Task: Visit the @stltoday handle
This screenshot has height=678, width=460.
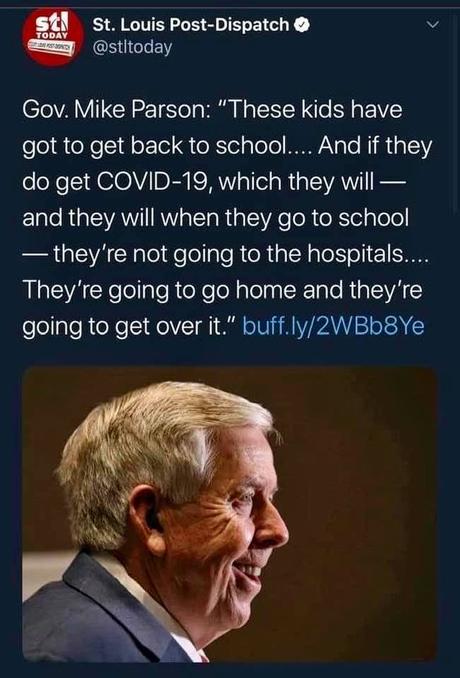Action: point(132,47)
